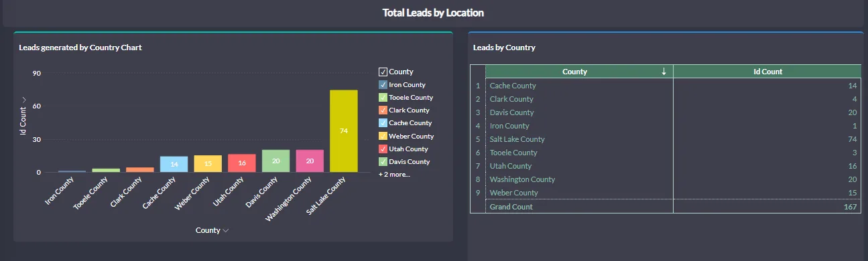The height and width of the screenshot is (261, 868).
Task: Click the count 4 in Clark County row
Action: coord(855,99)
